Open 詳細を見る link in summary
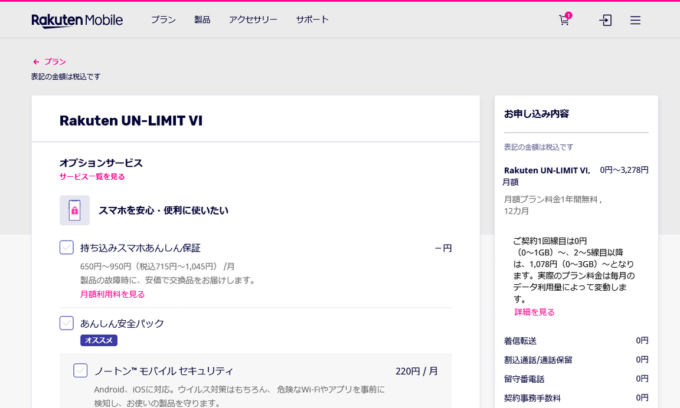Viewport: 680px width, 408px height. point(534,312)
